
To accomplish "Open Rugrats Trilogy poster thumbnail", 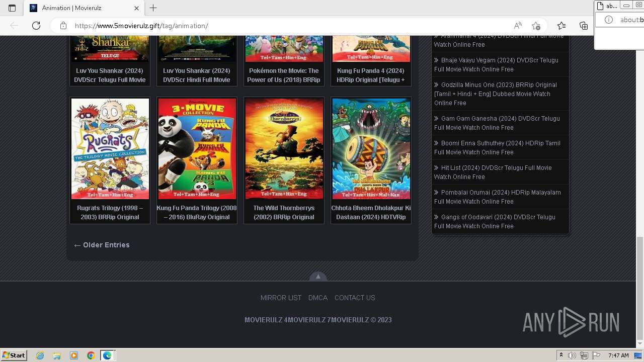I will [110, 149].
